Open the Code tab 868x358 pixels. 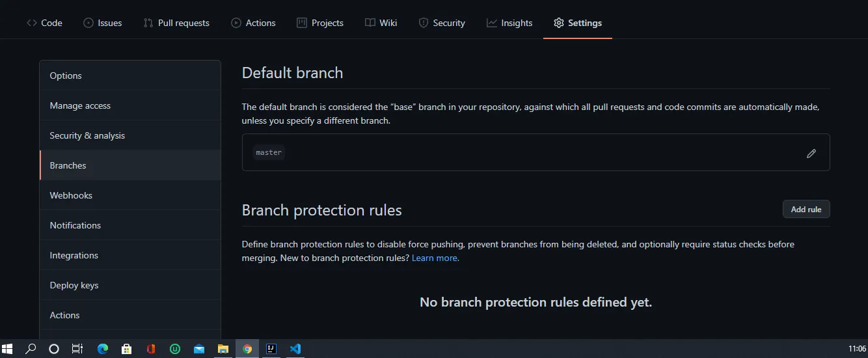pyautogui.click(x=44, y=23)
